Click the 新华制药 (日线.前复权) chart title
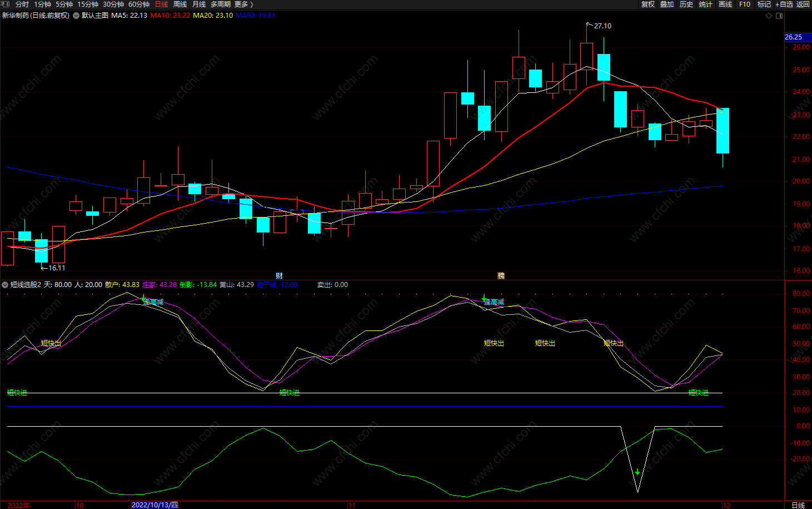 pyautogui.click(x=36, y=16)
